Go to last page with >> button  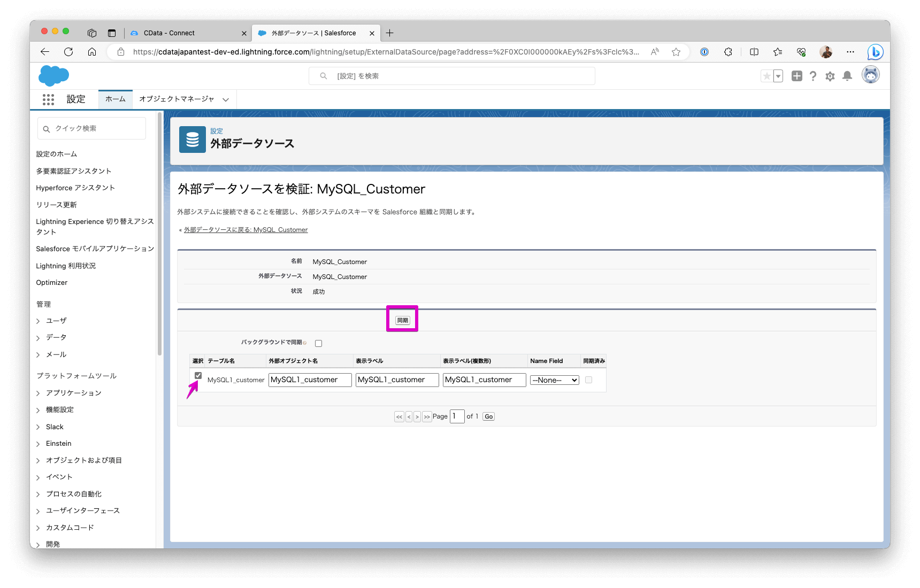(427, 417)
